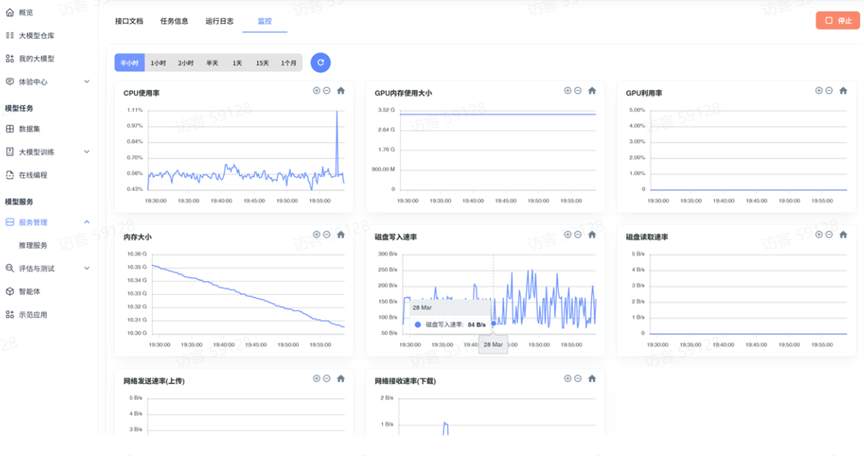The height and width of the screenshot is (456, 864).
Task: Refresh monitoring data with blue circular button
Action: tap(321, 63)
